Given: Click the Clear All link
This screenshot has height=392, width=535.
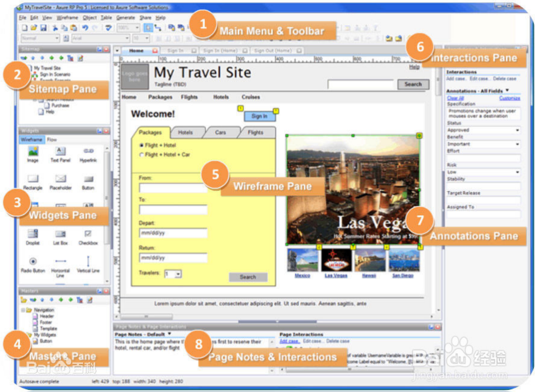Looking at the screenshot, I should pos(455,98).
